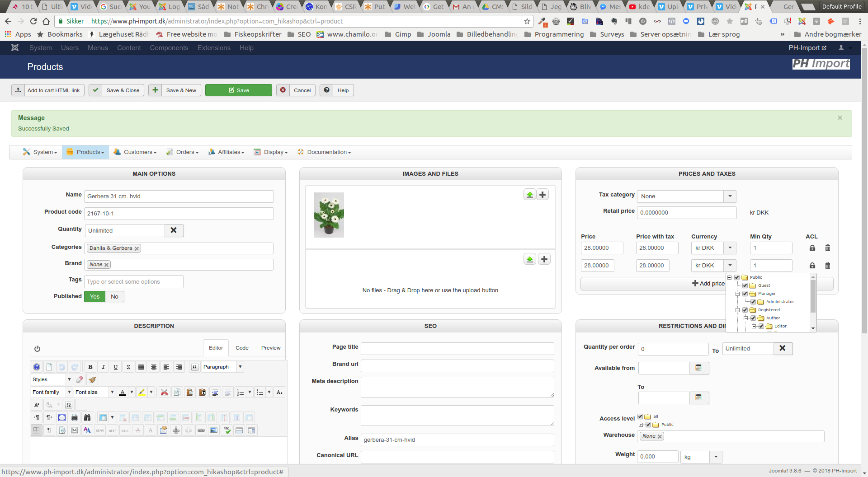Click the editor help question-mark icon

click(37, 367)
